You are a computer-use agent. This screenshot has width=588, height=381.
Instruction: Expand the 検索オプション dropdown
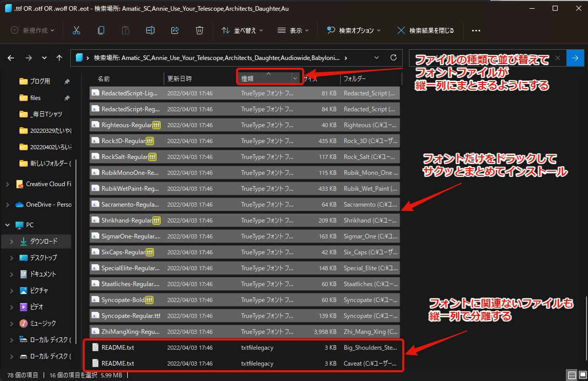(354, 30)
